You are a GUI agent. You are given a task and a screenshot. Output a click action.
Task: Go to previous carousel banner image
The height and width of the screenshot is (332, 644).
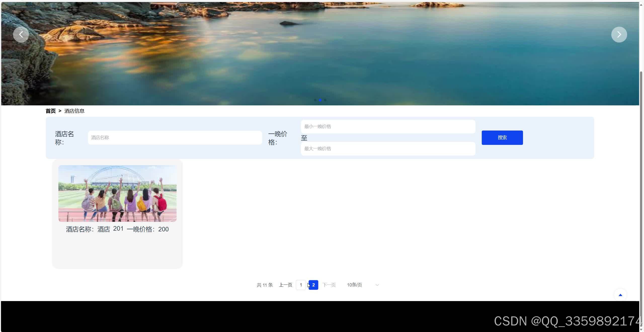pos(21,34)
